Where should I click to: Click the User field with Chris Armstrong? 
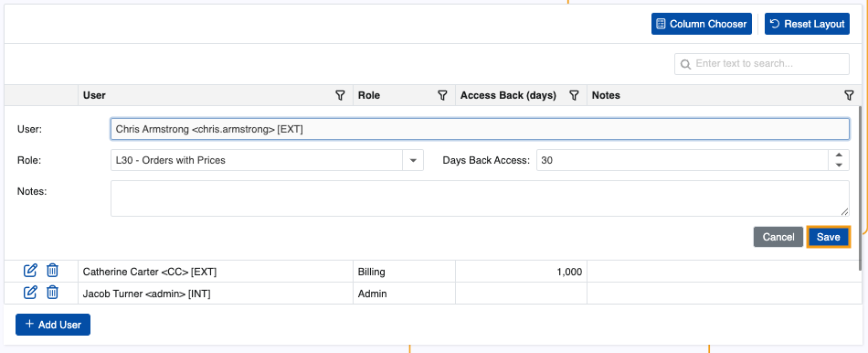(x=480, y=129)
